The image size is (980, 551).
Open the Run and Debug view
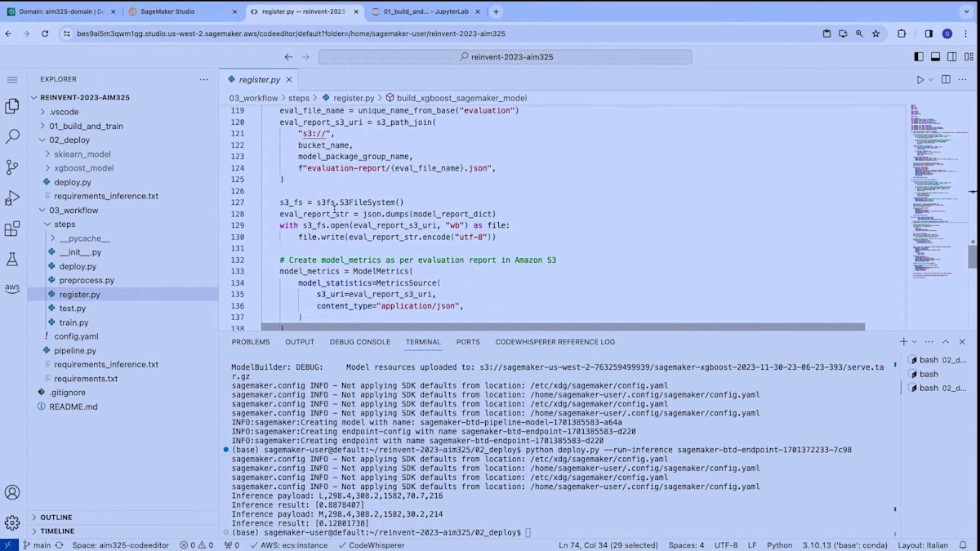[x=12, y=198]
